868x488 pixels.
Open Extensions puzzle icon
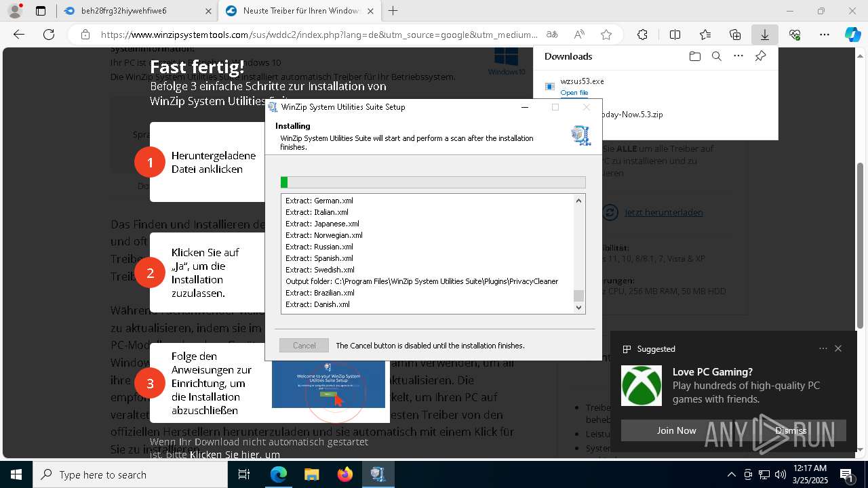point(642,35)
